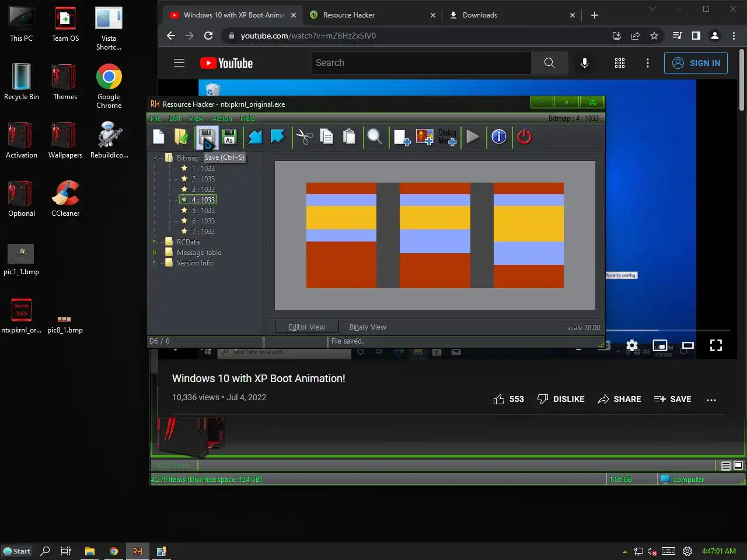Select bitmap resource 3 : 1033
The height and width of the screenshot is (560, 747).
click(203, 190)
